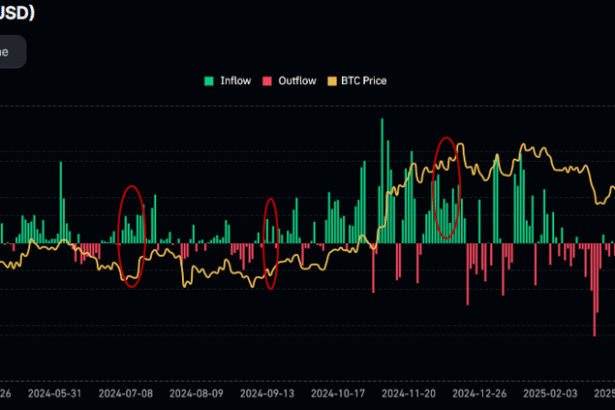Click the red ellipse annotation near 2024-07-08
Viewport: 615px width, 410px height.
132,236
